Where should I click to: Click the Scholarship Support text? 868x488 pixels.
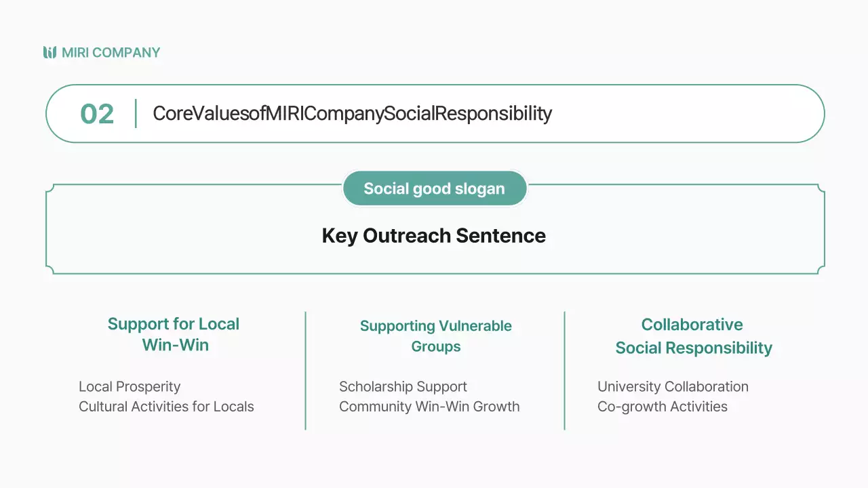(403, 386)
